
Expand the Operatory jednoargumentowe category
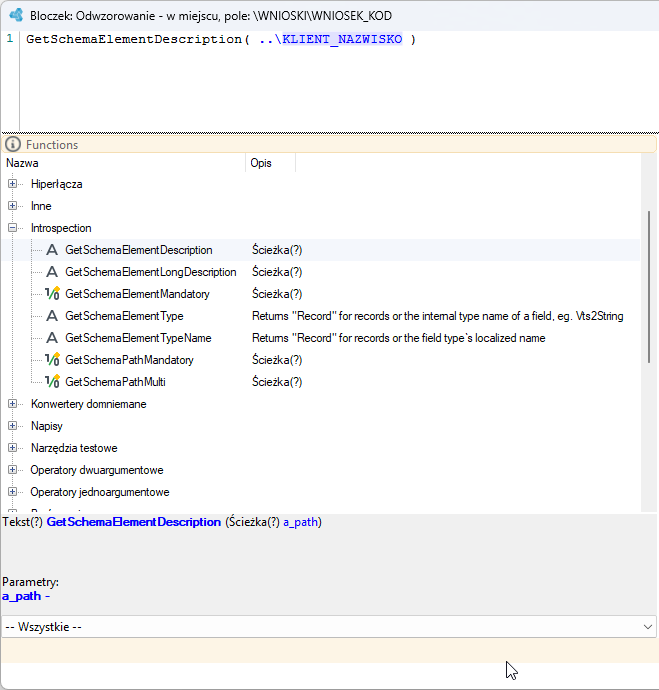12,492
